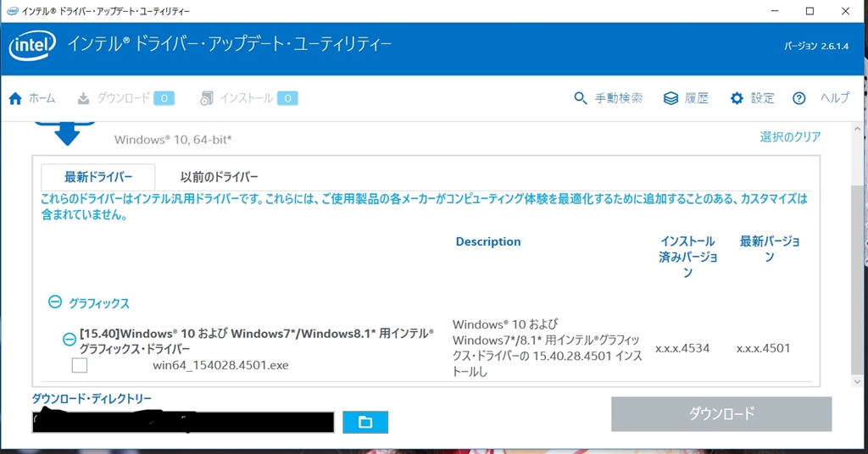Open the ダウンロード queue icon
Image resolution: width=868 pixels, height=454 pixels.
83,98
